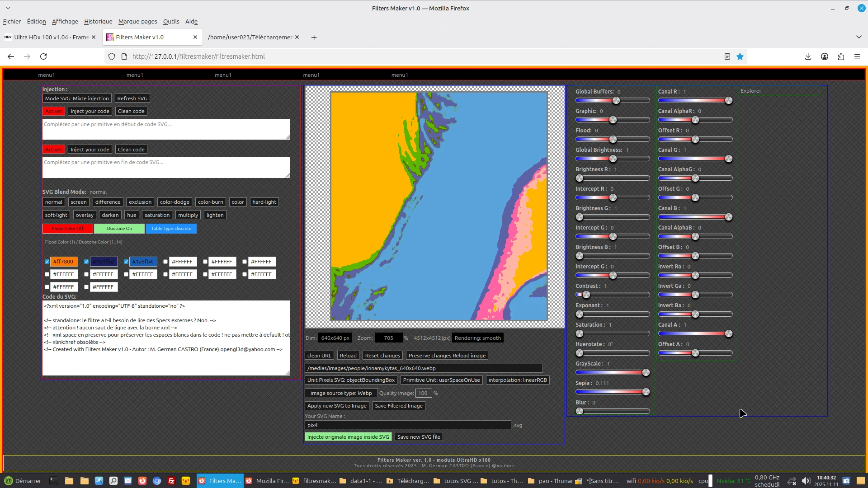Click the bookmark star icon
The width and height of the screenshot is (868, 488).
pyautogui.click(x=740, y=56)
